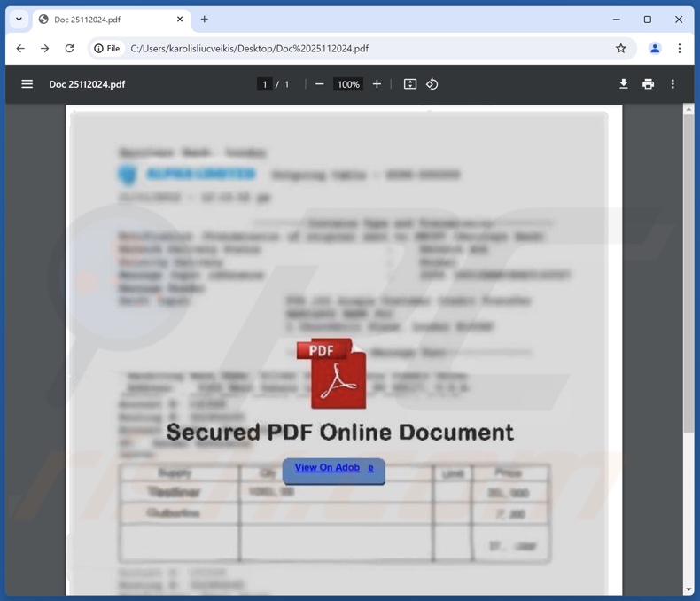700x601 pixels.
Task: Download the PDF file
Action: pos(624,84)
